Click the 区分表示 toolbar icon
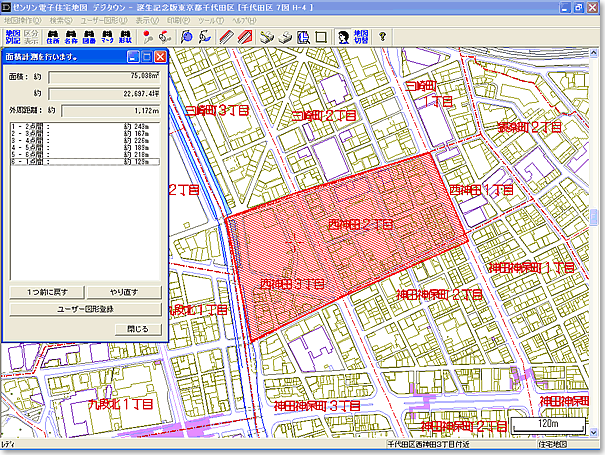Screen dimensions: 605x455 pos(31,37)
